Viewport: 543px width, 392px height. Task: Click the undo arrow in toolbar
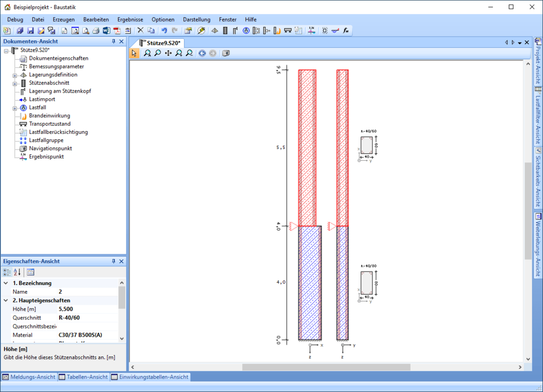(x=164, y=31)
